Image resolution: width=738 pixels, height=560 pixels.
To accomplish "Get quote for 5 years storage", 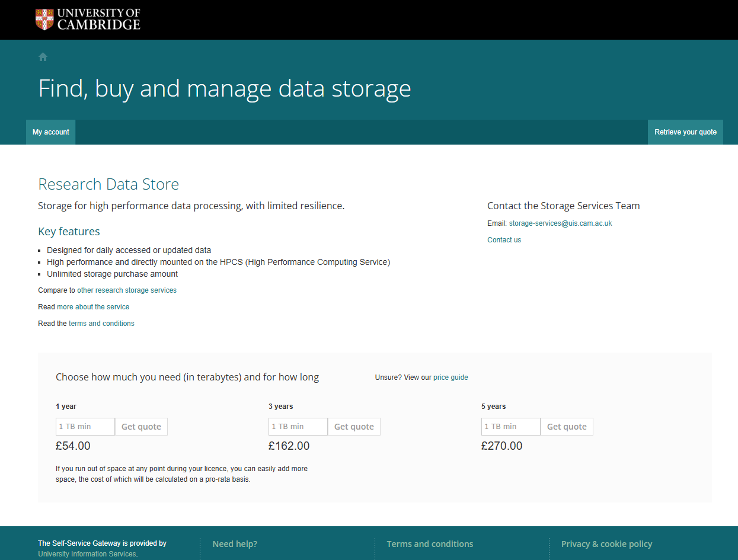I will (567, 427).
